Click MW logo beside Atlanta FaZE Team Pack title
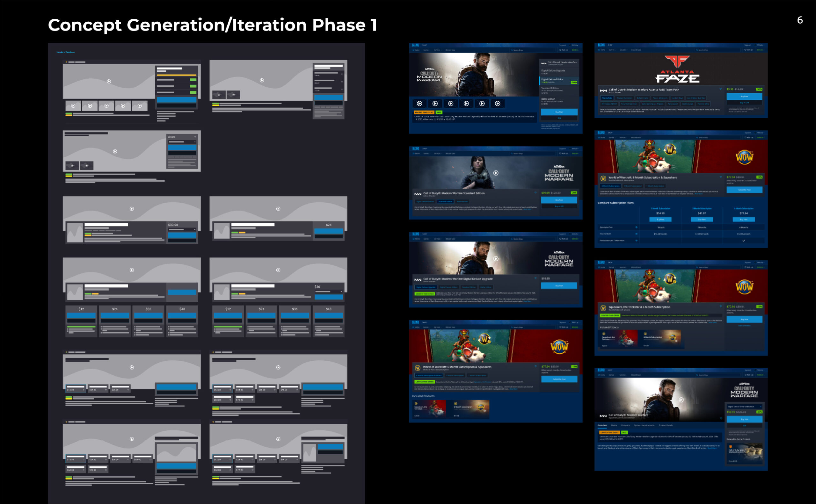 (604, 91)
